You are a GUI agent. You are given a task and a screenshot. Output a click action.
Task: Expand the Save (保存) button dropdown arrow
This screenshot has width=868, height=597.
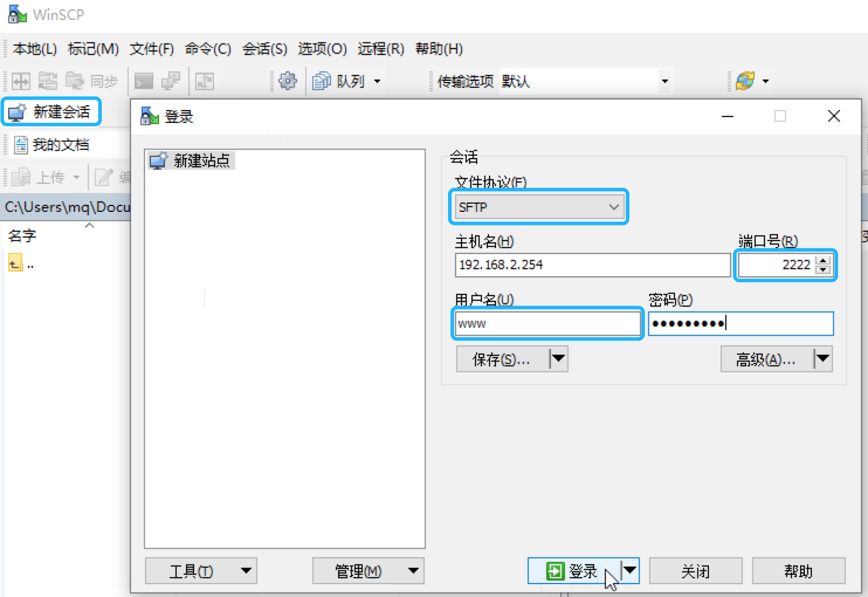(x=559, y=359)
